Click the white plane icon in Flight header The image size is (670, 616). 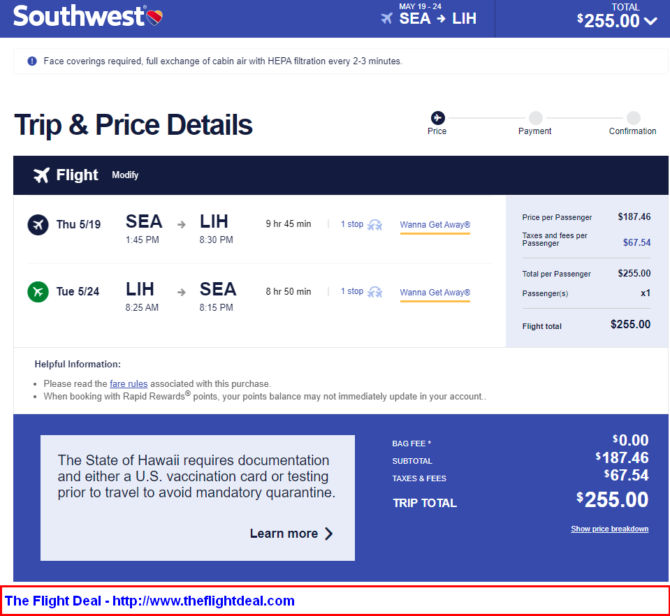tap(41, 175)
